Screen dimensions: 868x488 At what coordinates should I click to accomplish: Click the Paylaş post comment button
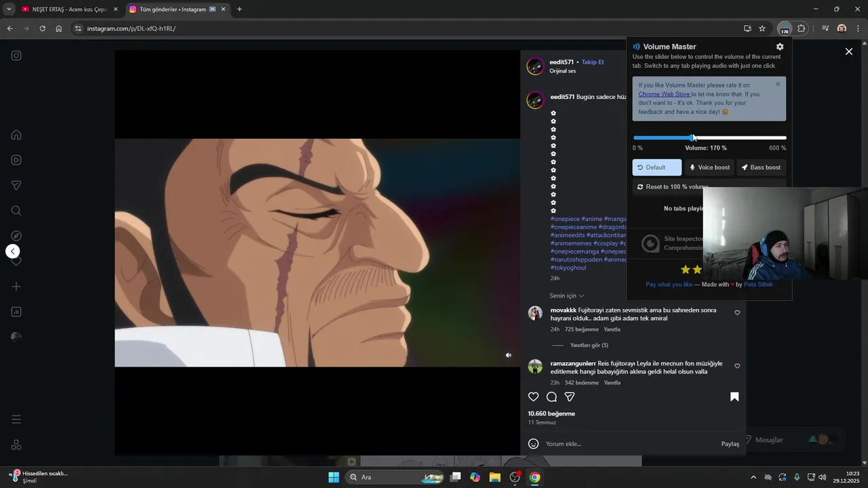(730, 444)
